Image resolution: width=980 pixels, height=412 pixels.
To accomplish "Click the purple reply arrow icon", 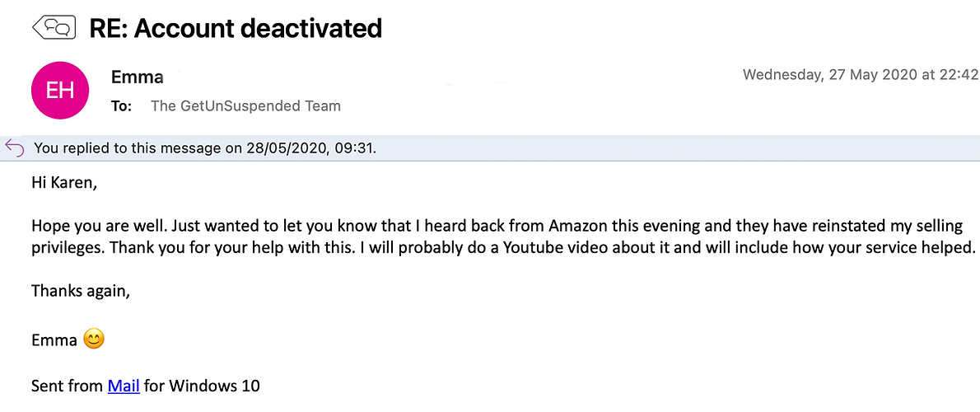I will pos(14,148).
